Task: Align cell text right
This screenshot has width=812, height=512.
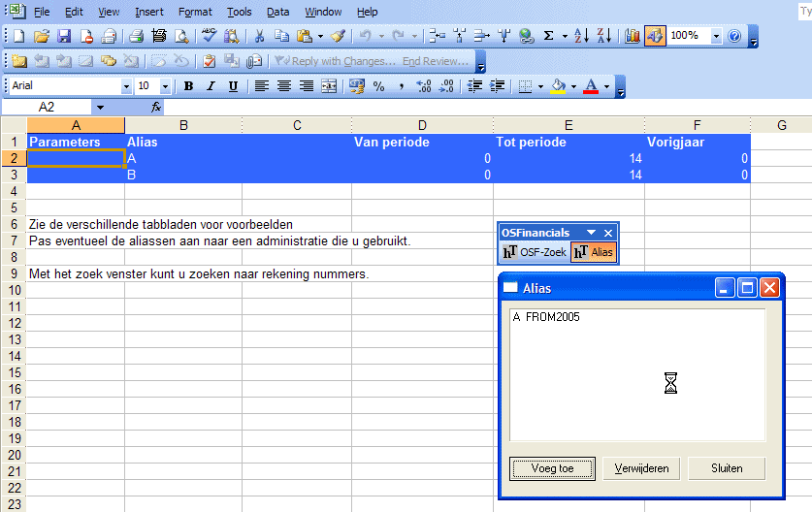Action: click(x=307, y=86)
